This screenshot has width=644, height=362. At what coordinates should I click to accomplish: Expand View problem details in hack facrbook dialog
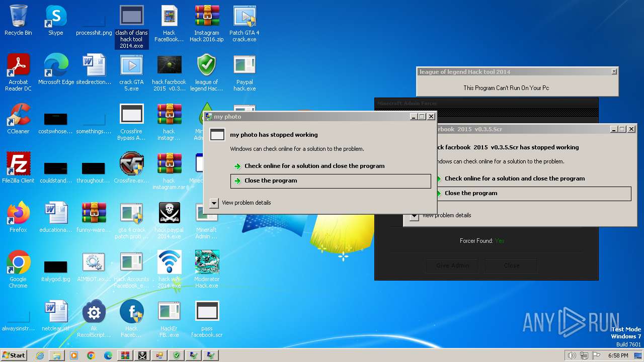pos(414,216)
